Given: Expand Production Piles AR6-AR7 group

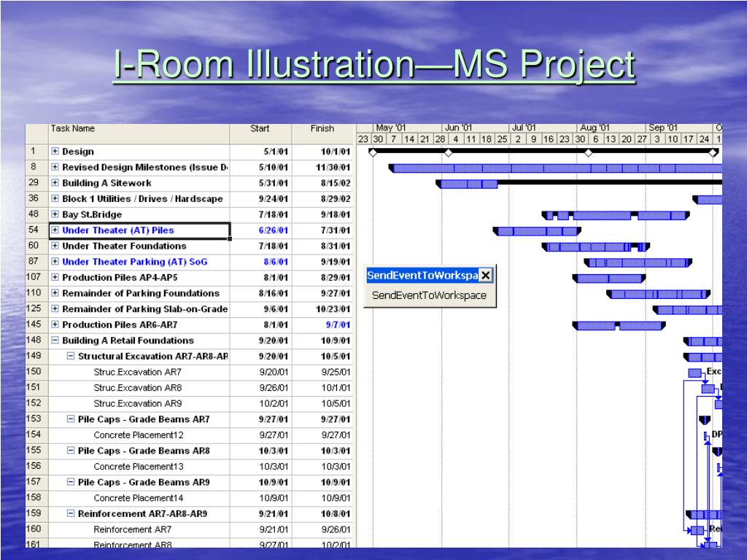Looking at the screenshot, I should (x=55, y=324).
